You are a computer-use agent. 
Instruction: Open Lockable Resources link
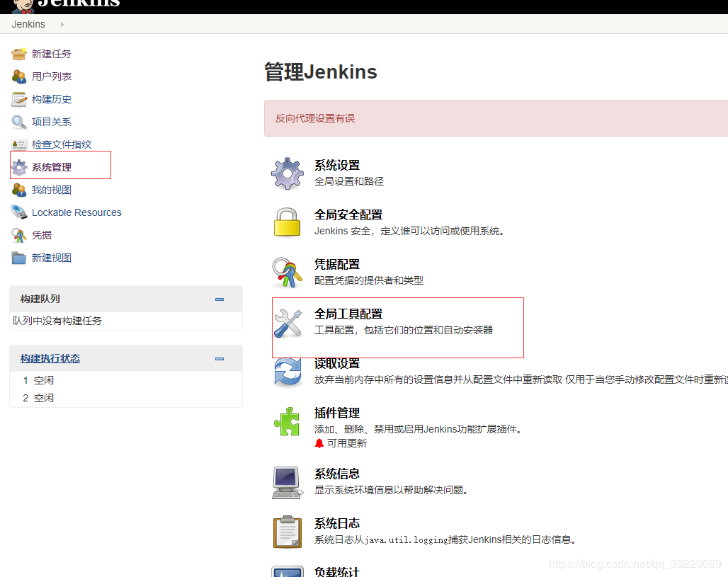coord(76,212)
